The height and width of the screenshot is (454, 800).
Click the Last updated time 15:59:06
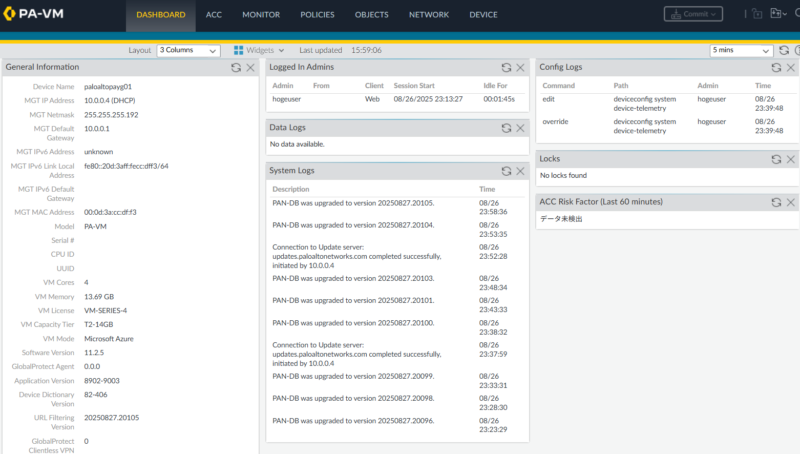366,50
